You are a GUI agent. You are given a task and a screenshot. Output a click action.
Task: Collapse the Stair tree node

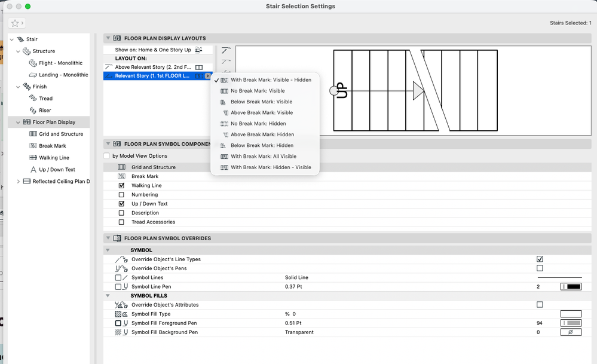(12, 39)
